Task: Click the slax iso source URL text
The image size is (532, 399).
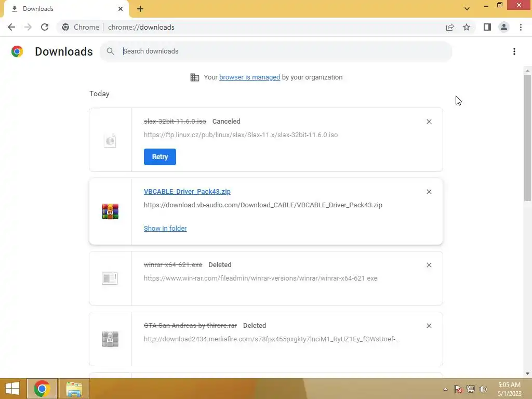Action: click(x=241, y=135)
